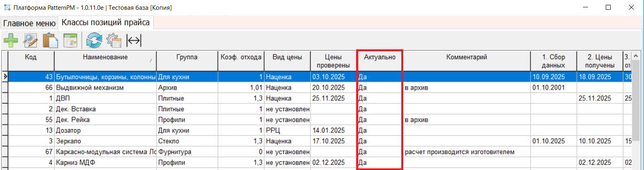Click the row selector of the Дозатор row
Viewport: 644px width, 170px height.
[4, 130]
